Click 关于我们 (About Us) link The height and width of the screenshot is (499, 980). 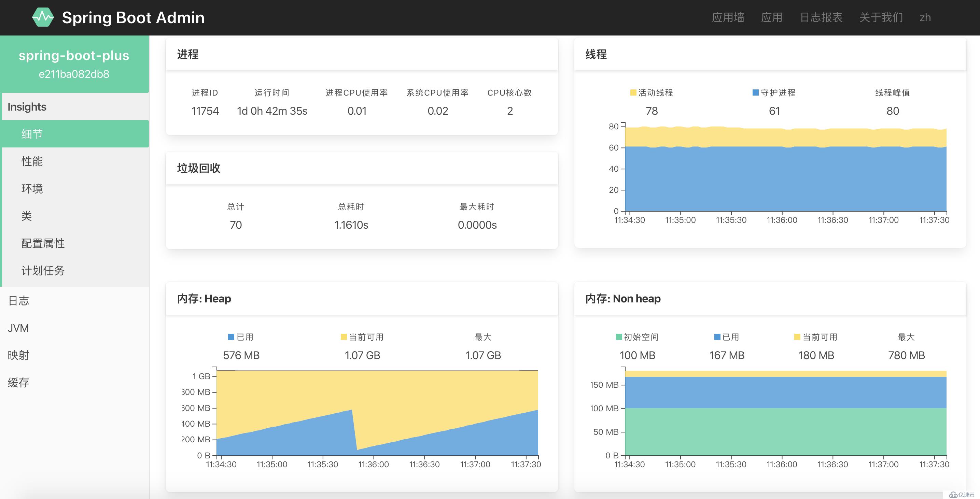coord(883,17)
